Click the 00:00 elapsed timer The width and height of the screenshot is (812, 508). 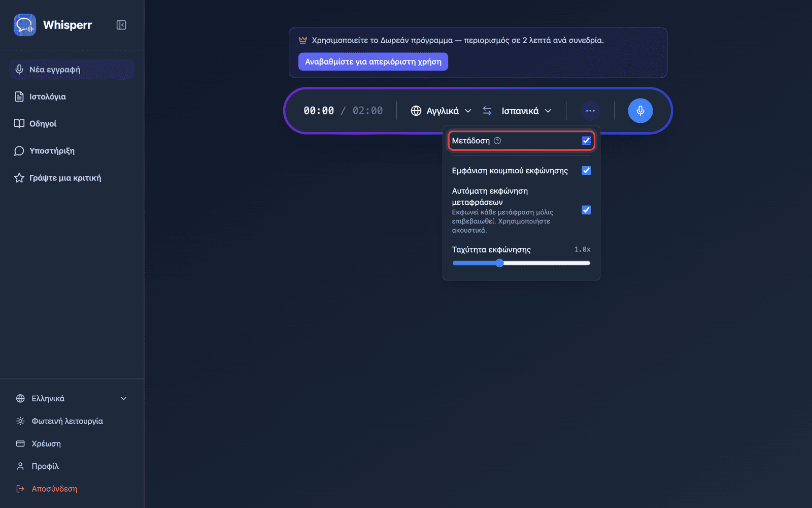pos(319,111)
